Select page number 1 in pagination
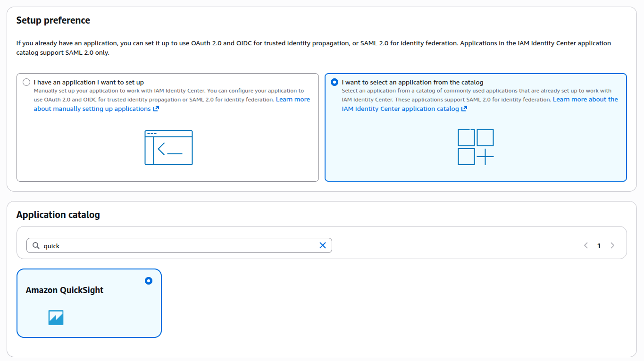The image size is (644, 361). tap(599, 245)
